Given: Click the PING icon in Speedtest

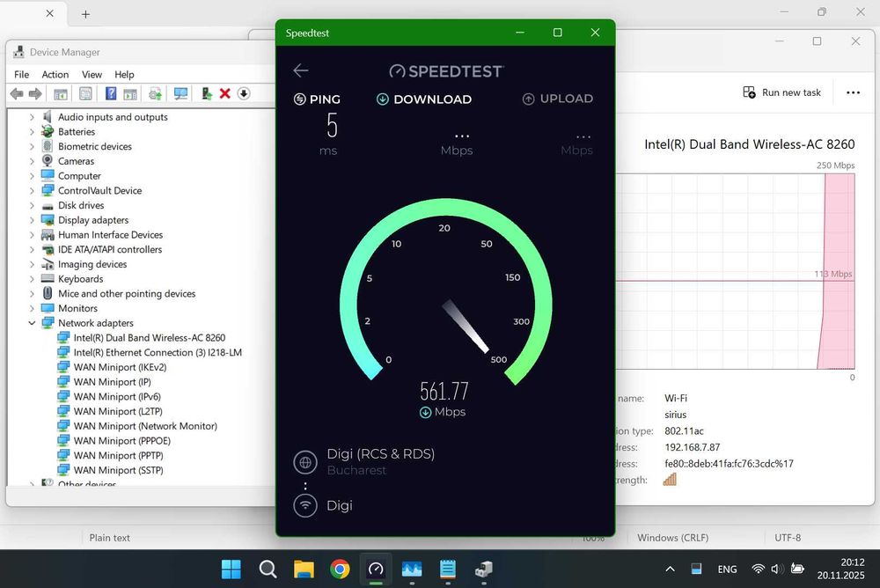Looking at the screenshot, I should point(300,99).
